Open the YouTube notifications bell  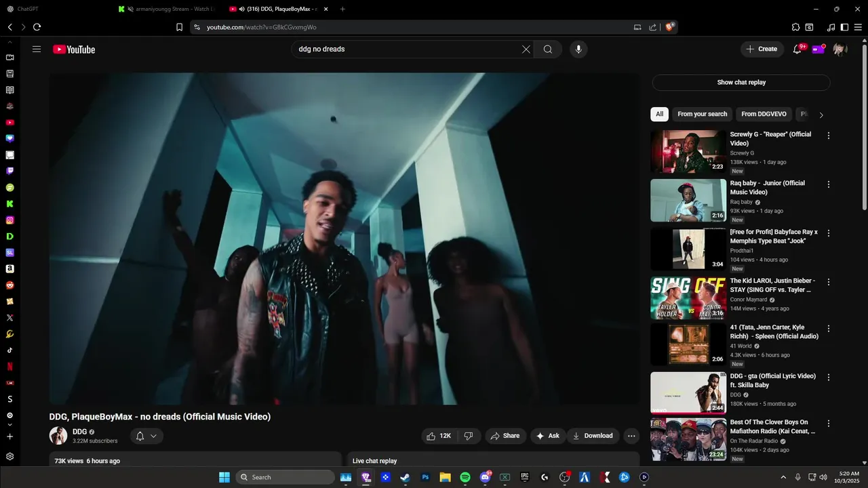797,49
